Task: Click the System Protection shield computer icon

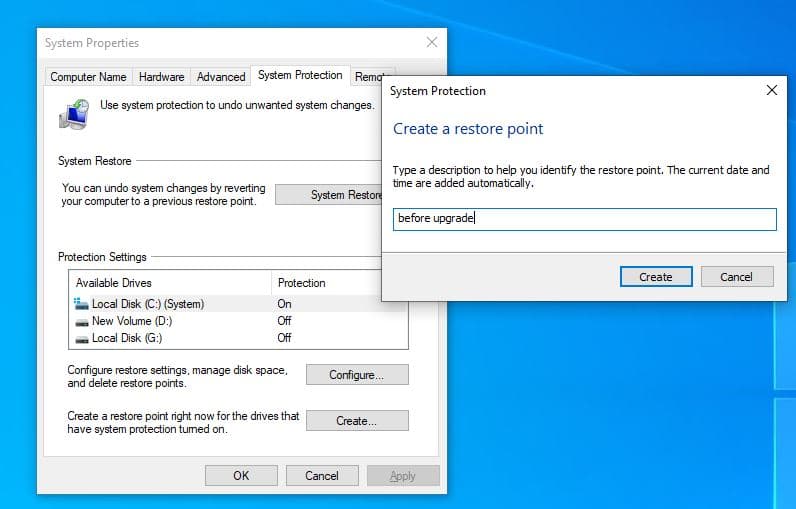Action: [73, 113]
